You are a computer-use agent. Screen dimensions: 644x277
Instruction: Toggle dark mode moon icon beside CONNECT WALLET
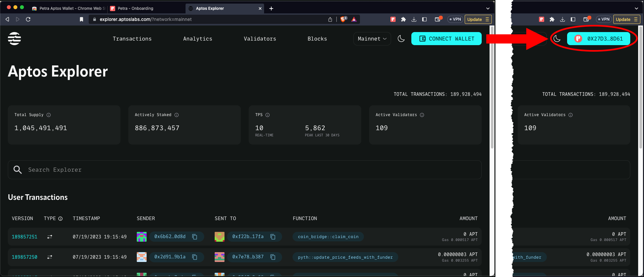[401, 39]
